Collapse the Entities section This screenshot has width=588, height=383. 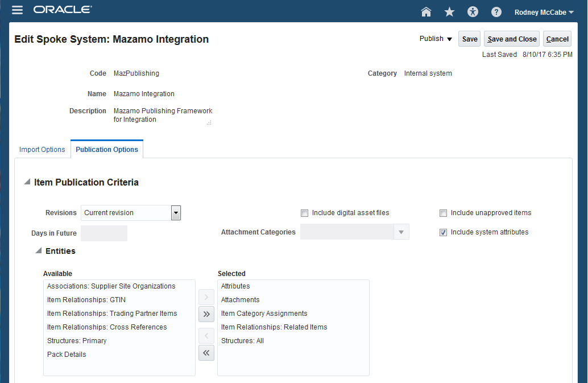(38, 250)
